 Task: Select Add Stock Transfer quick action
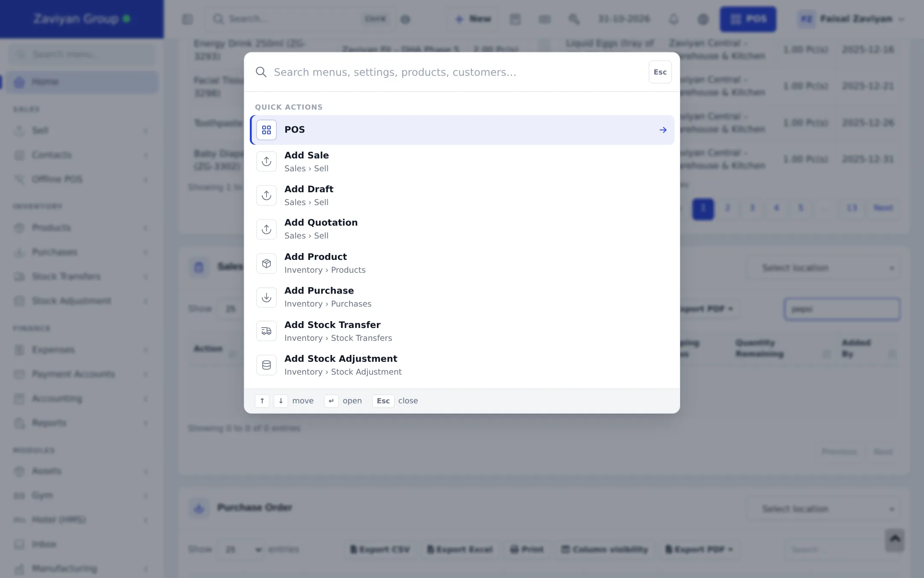[462, 331]
